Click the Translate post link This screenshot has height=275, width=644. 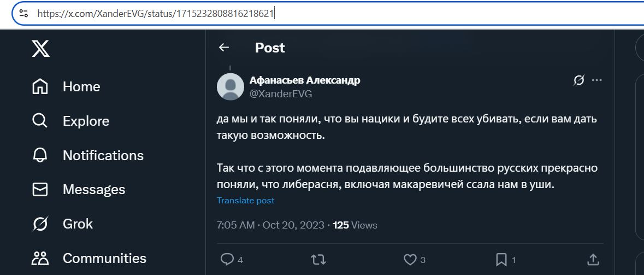[x=246, y=201]
